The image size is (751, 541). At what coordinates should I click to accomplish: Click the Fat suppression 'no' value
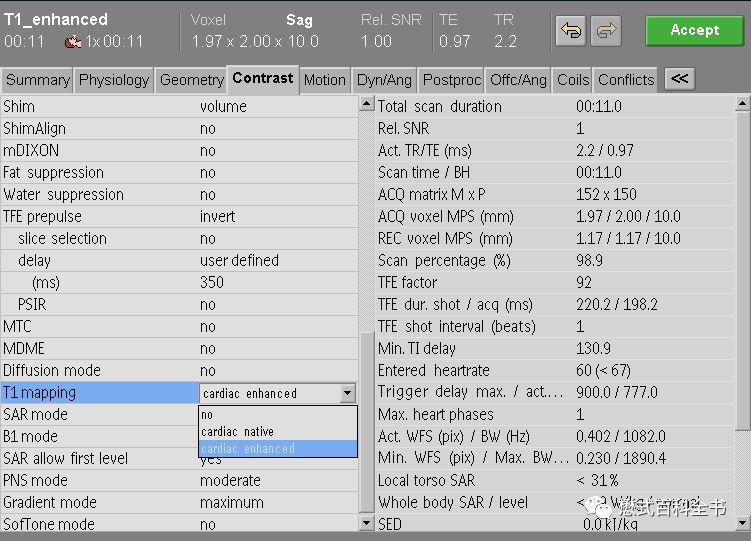tap(207, 173)
